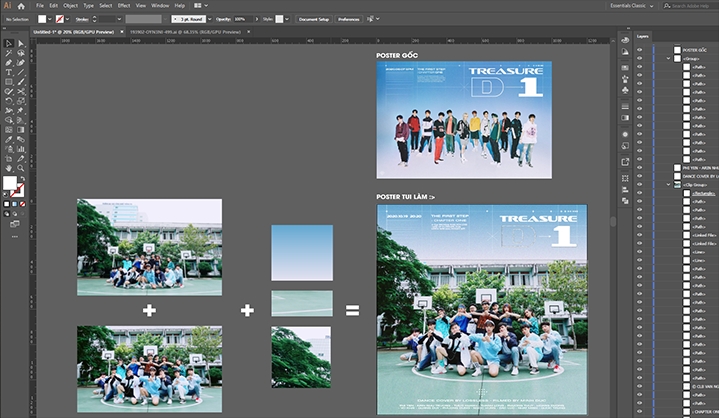Select None fill mode button in toolbar
This screenshot has height=418, width=719.
click(x=22, y=204)
